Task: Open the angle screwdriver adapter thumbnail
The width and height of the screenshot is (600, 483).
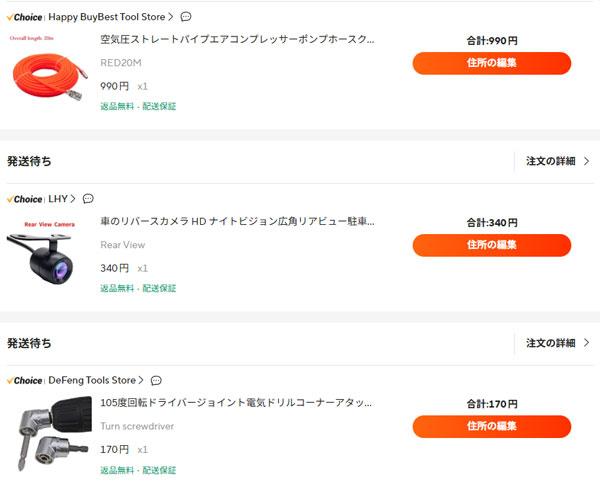Action: 48,434
